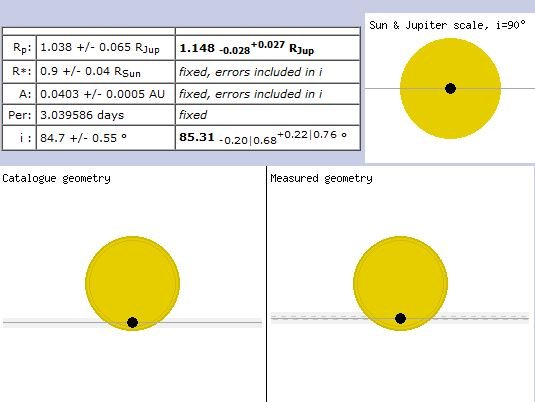Click the black planet dot in Measured geometry

400,318
